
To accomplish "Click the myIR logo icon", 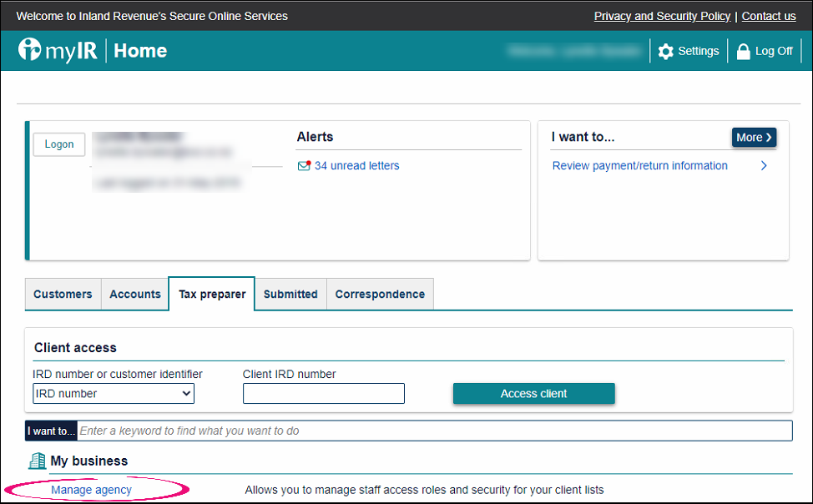I will [x=30, y=50].
